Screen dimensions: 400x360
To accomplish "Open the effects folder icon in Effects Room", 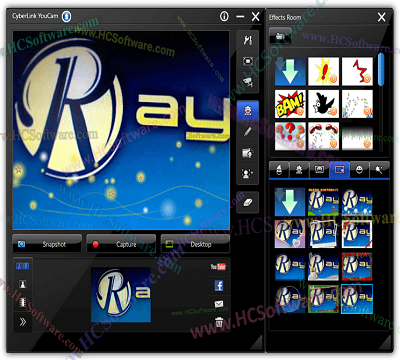I will (280, 36).
